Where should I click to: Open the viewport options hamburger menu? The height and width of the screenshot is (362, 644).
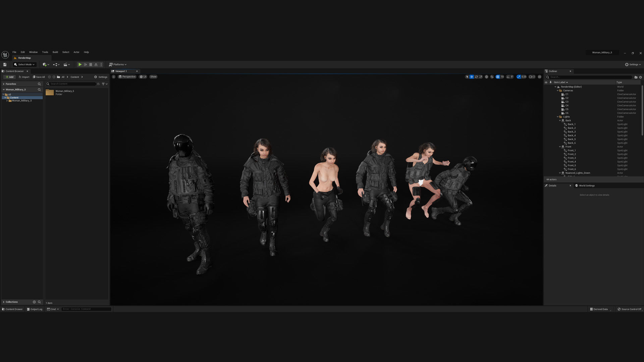114,76
